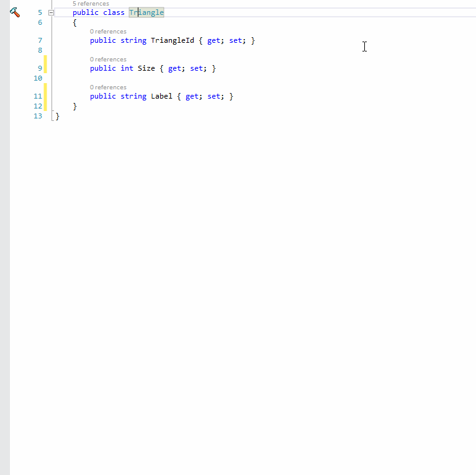Collapse the Triangle class outlining box
Viewport: 476px width, 475px height.
(52, 13)
